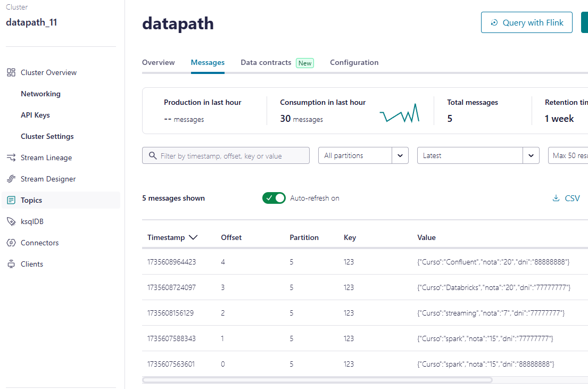Click the filter by timestamp input field
This screenshot has height=389, width=588.
pyautogui.click(x=226, y=155)
